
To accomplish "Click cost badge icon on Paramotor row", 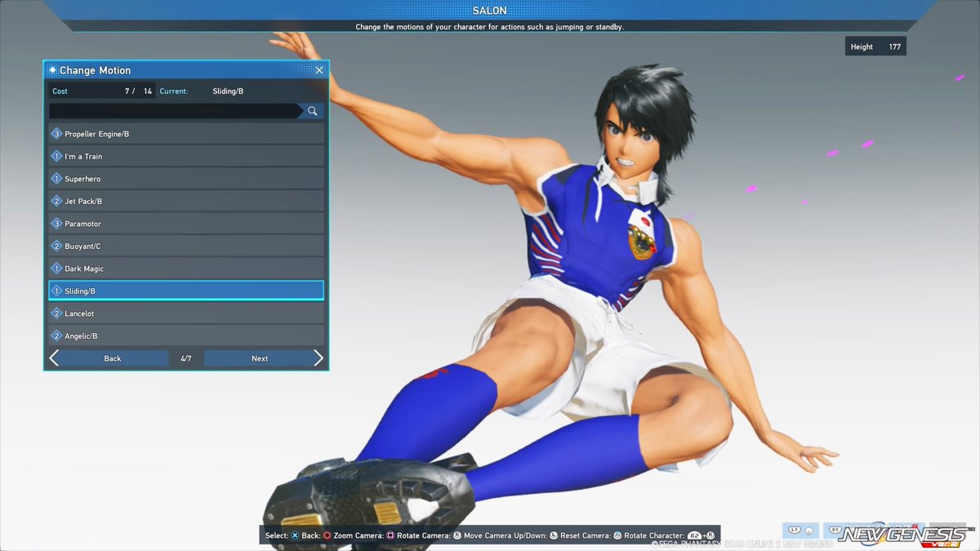I will [56, 224].
